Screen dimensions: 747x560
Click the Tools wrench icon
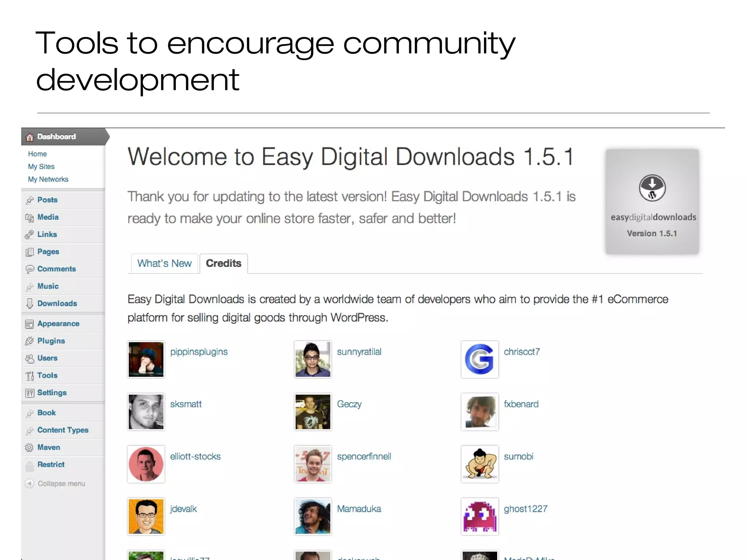30,376
